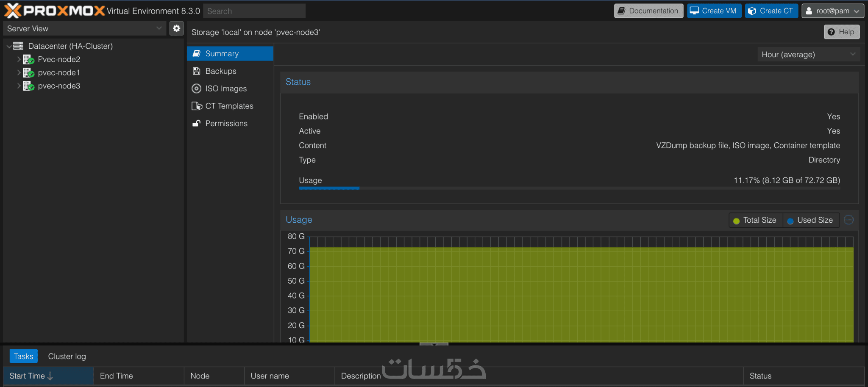Toggle the Total Size legend series
Screen dimensions: 868x387
(756, 220)
